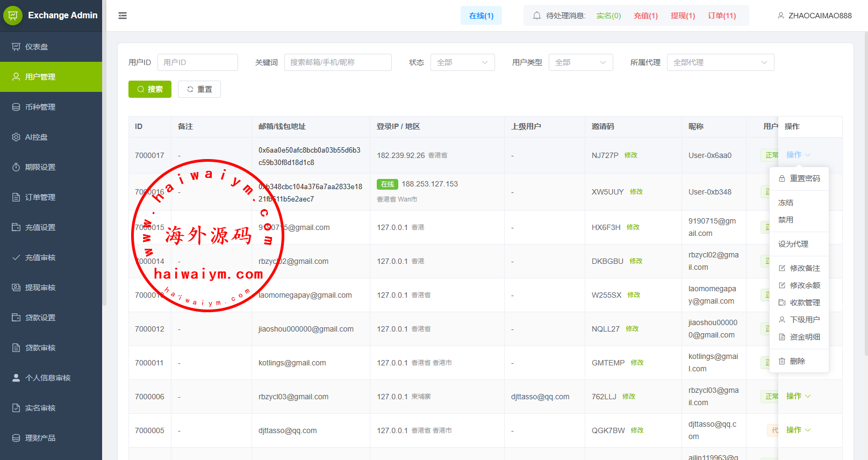Click 修改 link next to invite code NJ727P
The image size is (868, 460).
click(631, 155)
